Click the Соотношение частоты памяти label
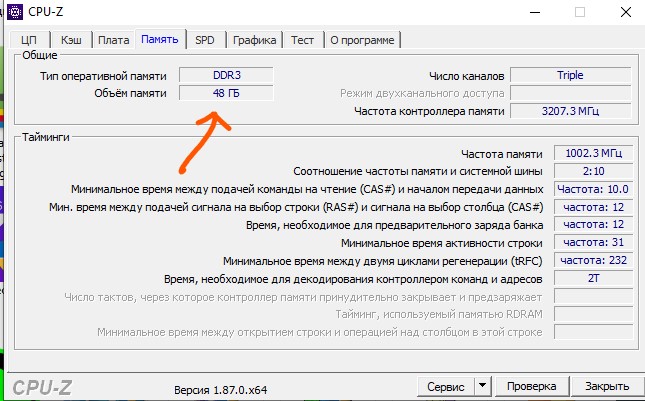The image size is (645, 401). (x=418, y=172)
